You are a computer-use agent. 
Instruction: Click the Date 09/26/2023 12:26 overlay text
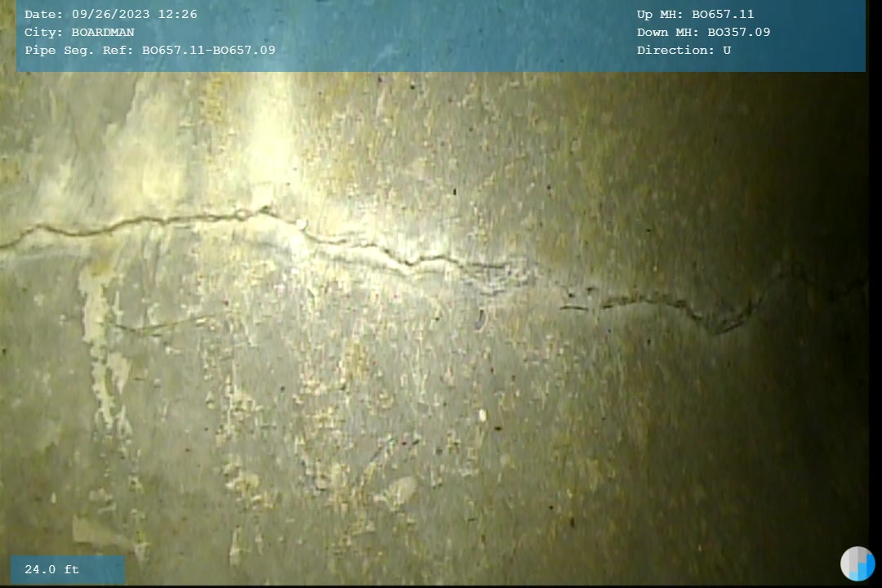(x=111, y=14)
